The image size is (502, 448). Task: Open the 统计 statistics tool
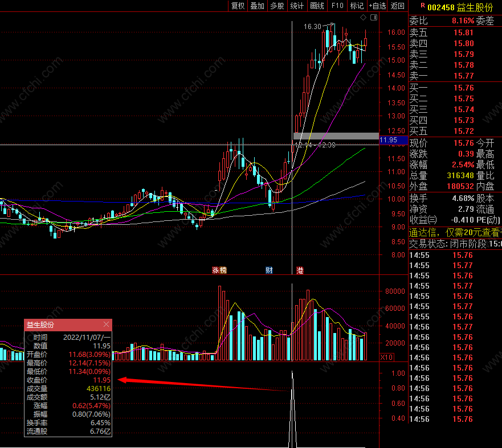click(x=297, y=6)
